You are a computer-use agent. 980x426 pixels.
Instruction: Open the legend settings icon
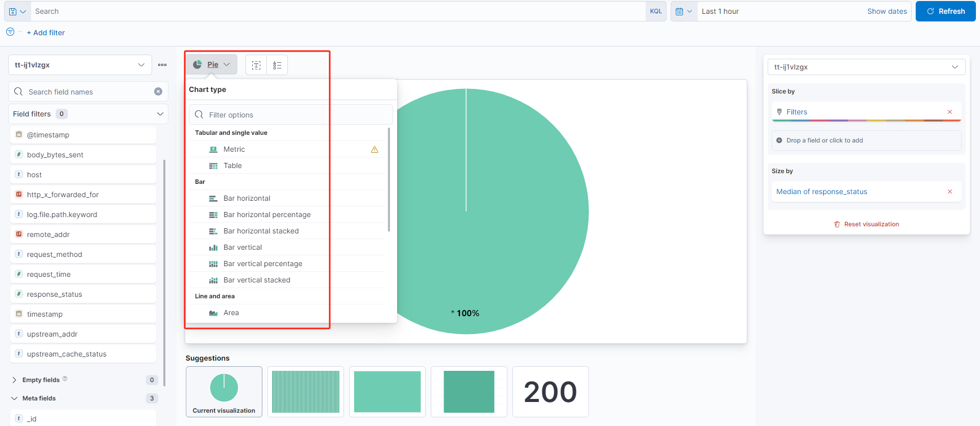tap(277, 65)
